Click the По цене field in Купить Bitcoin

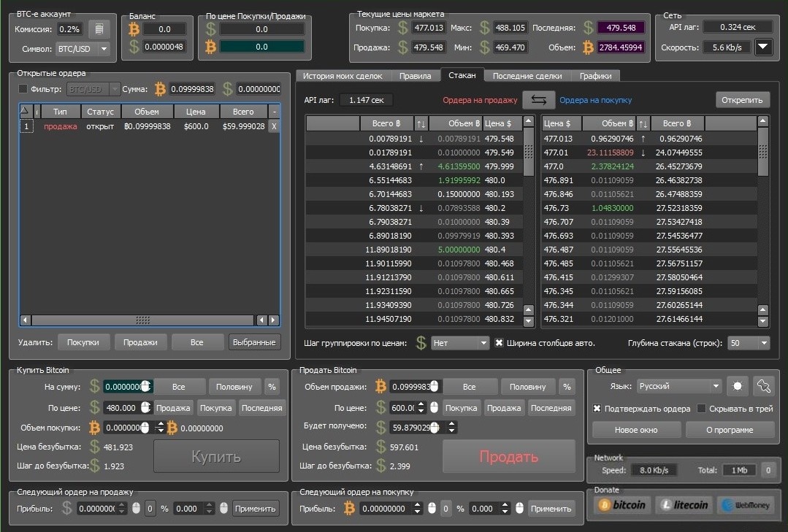(121, 408)
